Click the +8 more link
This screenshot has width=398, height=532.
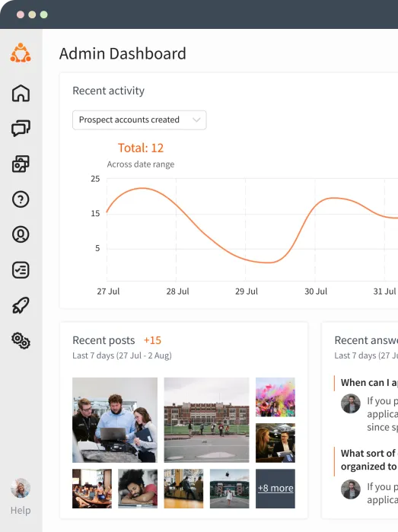click(x=275, y=488)
